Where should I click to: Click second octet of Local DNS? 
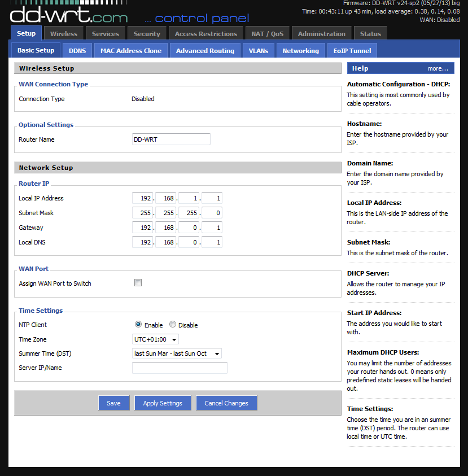pos(166,242)
